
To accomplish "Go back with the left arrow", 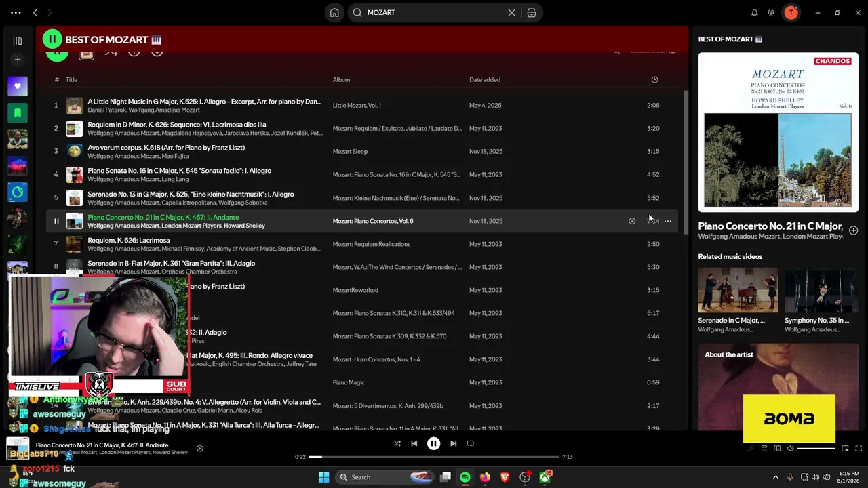I will pos(35,12).
